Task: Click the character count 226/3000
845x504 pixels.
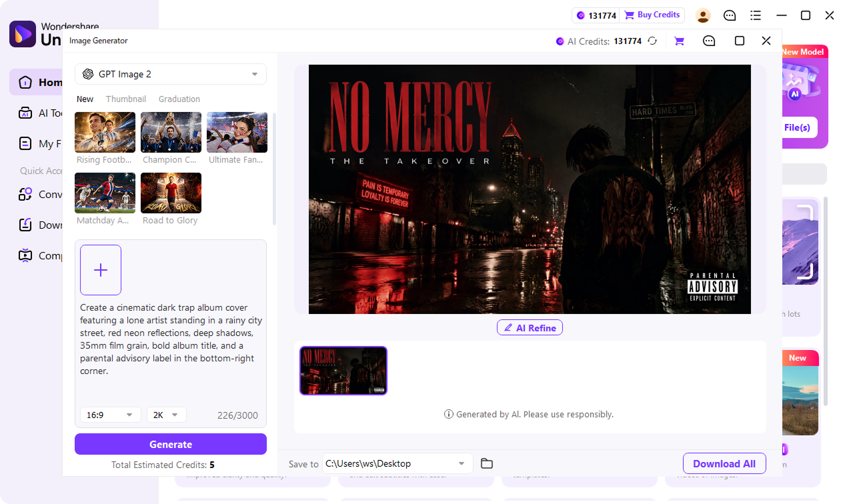Action: 237,415
